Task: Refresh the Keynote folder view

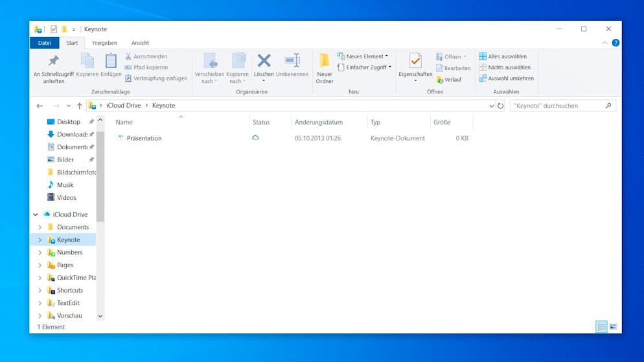Action: 500,106
